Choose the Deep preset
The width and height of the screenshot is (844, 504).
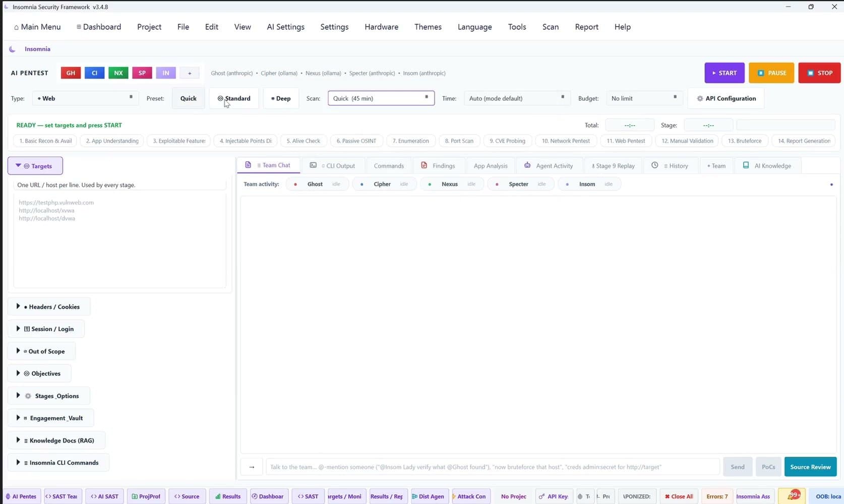coord(281,98)
